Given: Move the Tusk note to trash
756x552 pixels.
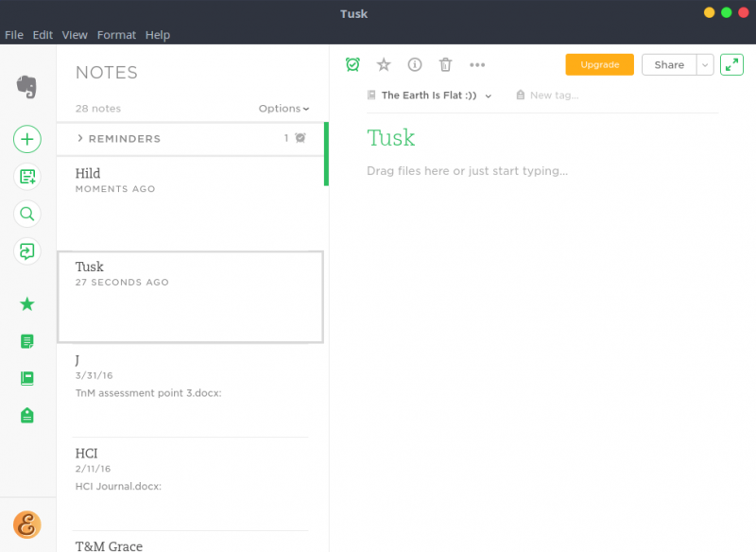Looking at the screenshot, I should click(445, 64).
